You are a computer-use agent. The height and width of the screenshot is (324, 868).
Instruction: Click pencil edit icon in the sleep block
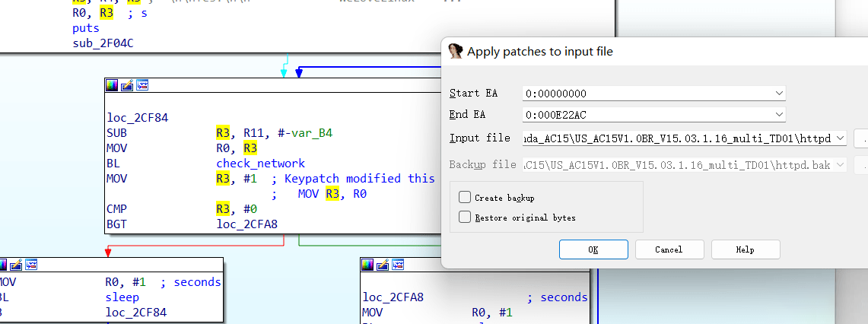[17, 265]
